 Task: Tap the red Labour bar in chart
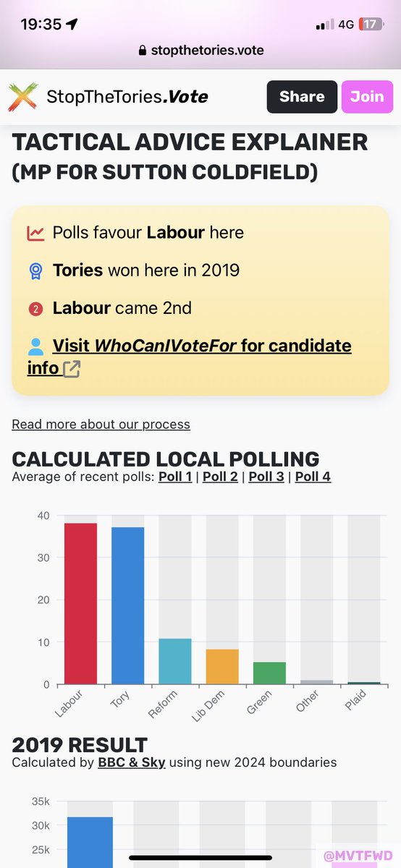[x=80, y=603]
